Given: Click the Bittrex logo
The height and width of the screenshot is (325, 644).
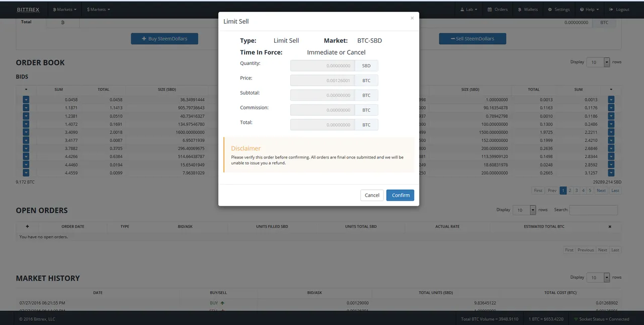Looking at the screenshot, I should pyautogui.click(x=28, y=10).
